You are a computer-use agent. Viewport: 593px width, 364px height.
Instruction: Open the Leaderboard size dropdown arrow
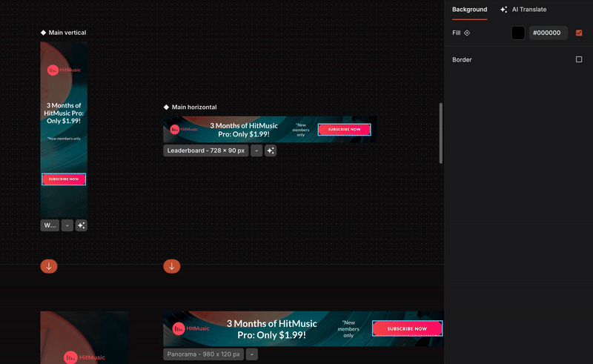click(256, 150)
